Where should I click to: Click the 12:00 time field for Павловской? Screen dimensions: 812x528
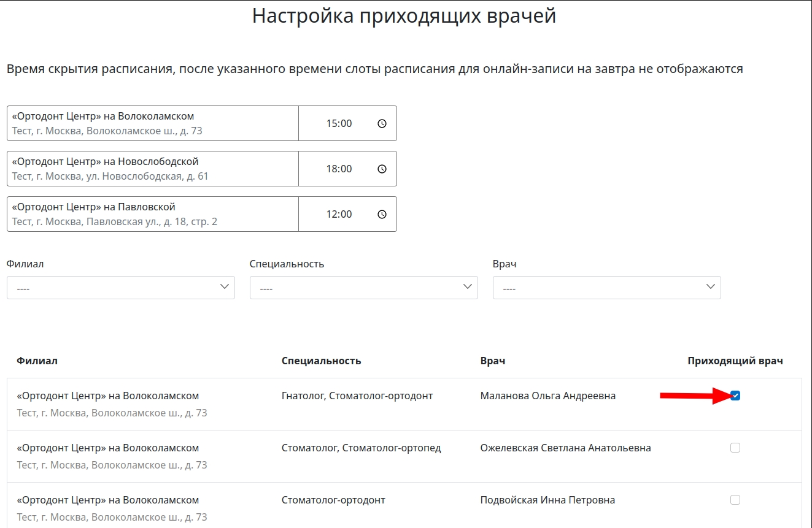347,214
